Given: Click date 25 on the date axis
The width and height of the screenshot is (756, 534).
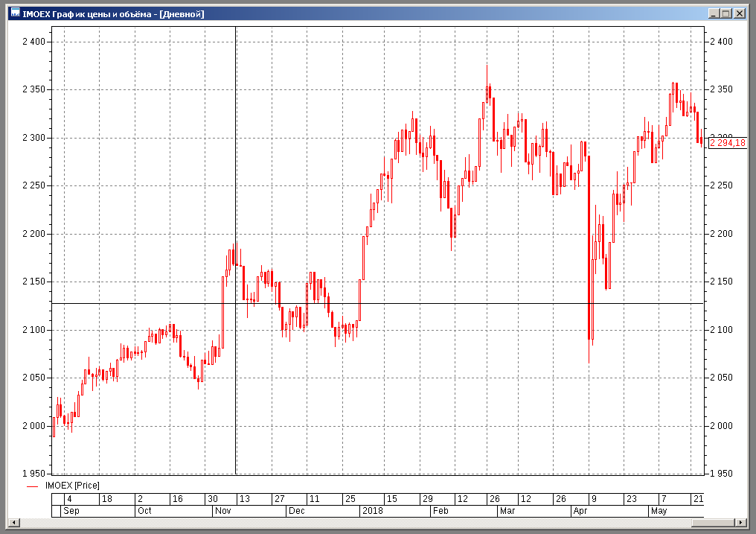Looking at the screenshot, I should pos(350,499).
